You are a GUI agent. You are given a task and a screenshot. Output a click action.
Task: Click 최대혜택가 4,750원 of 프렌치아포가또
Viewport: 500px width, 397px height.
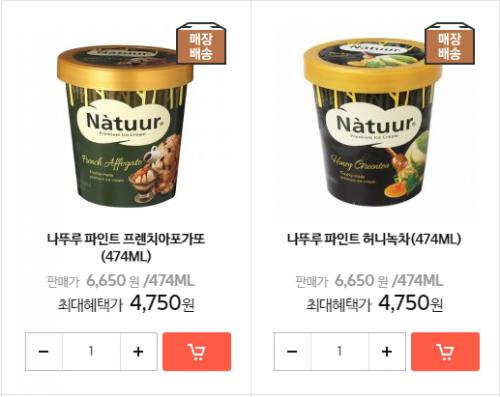click(126, 303)
